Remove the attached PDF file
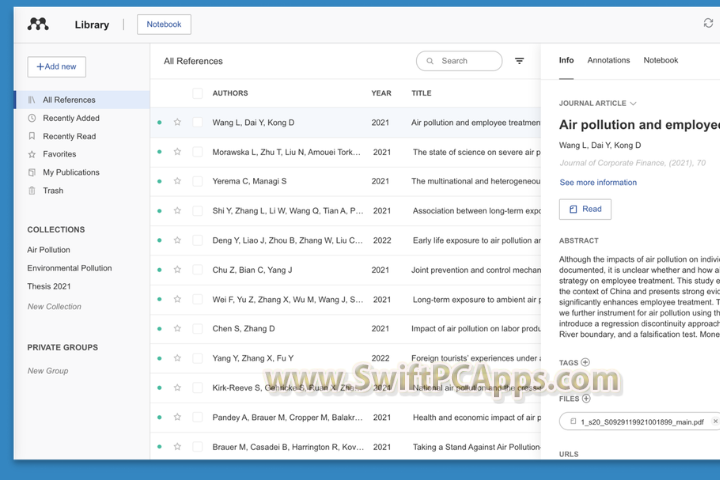 click(x=715, y=421)
